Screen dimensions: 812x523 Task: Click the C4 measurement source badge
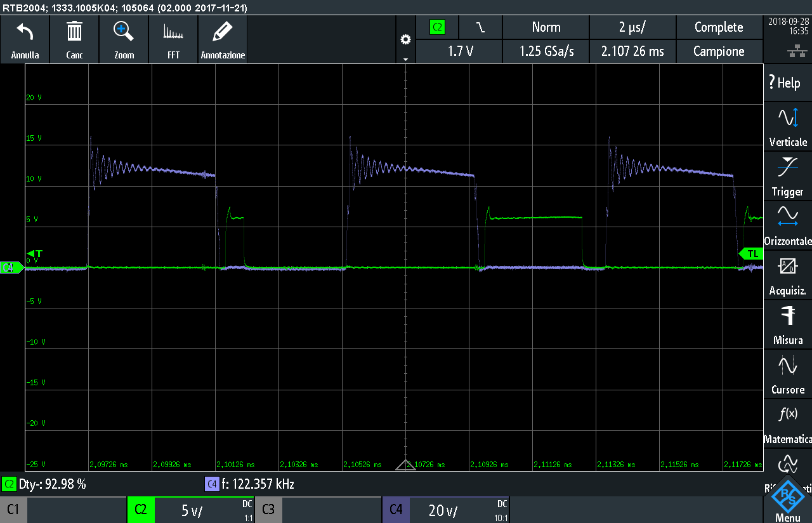pyautogui.click(x=212, y=484)
